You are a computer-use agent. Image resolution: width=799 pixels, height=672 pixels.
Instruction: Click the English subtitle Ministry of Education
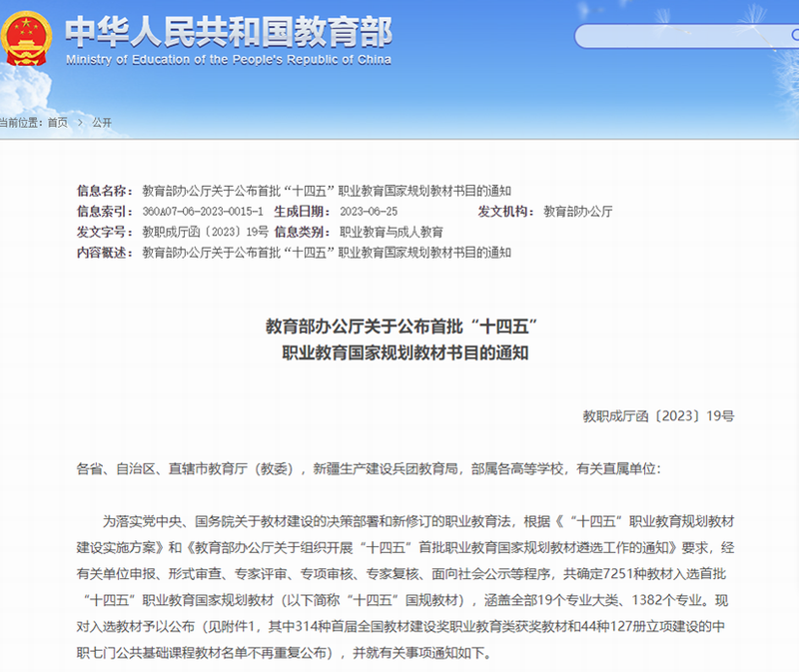(x=229, y=60)
